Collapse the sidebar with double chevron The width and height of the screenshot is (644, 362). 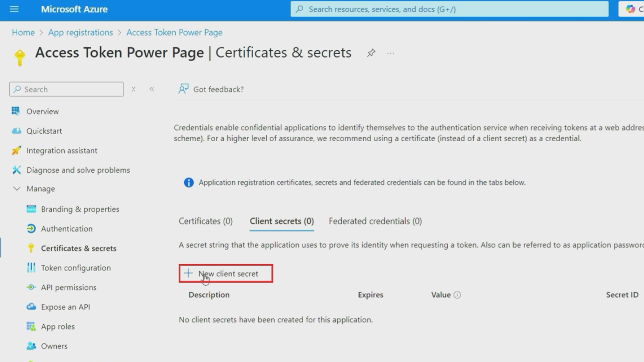(x=152, y=89)
